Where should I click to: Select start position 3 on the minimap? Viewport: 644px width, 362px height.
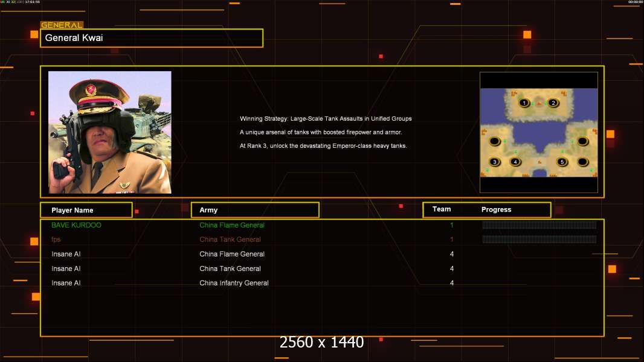pos(495,162)
